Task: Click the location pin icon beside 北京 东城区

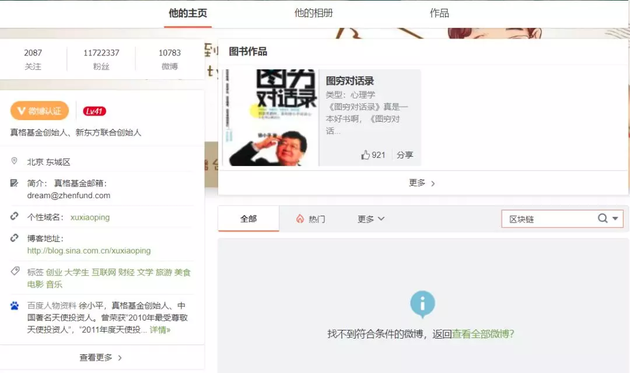Action: pyautogui.click(x=14, y=161)
